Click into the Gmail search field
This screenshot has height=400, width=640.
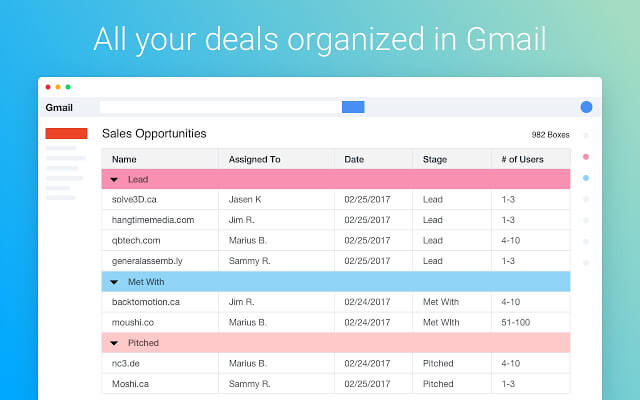tap(220, 107)
